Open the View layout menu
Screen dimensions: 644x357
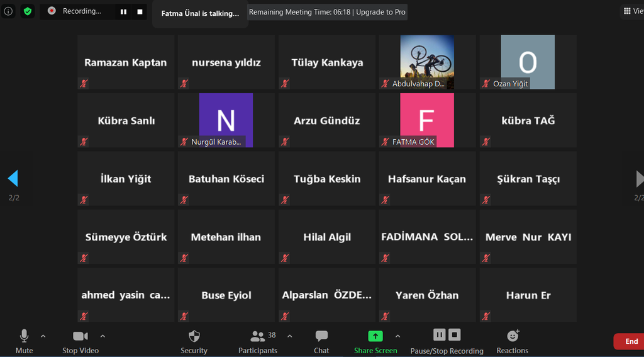(631, 11)
